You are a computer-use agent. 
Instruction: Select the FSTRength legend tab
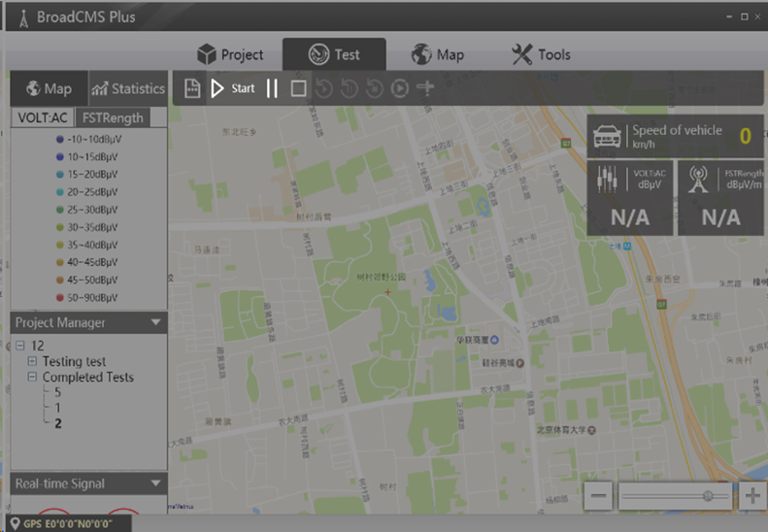[x=112, y=117]
